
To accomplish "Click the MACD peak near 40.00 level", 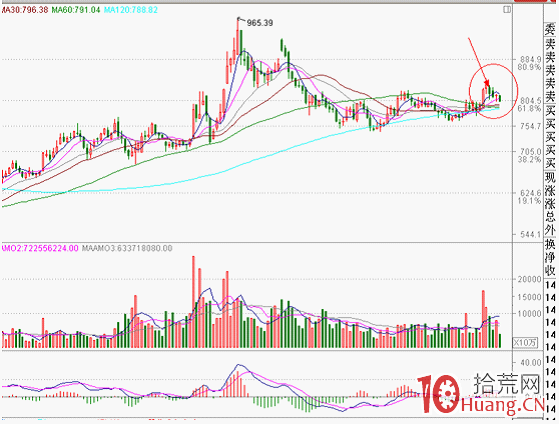I will [239, 366].
